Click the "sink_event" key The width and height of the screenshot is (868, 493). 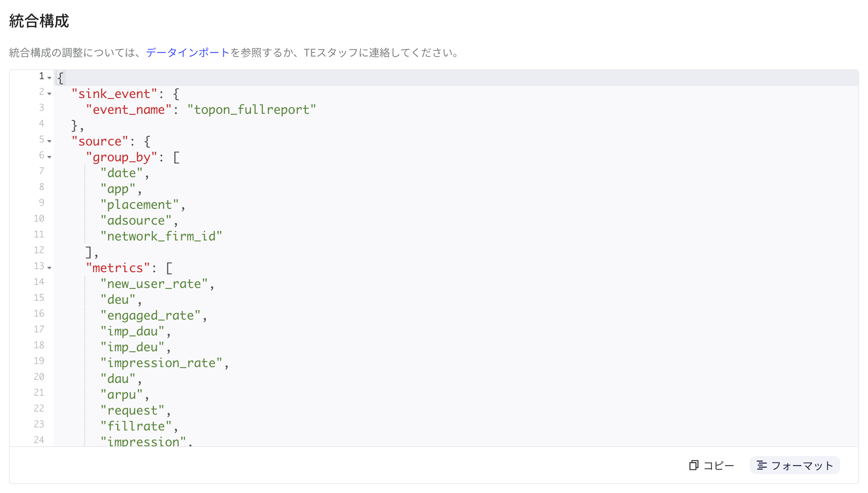tap(114, 94)
